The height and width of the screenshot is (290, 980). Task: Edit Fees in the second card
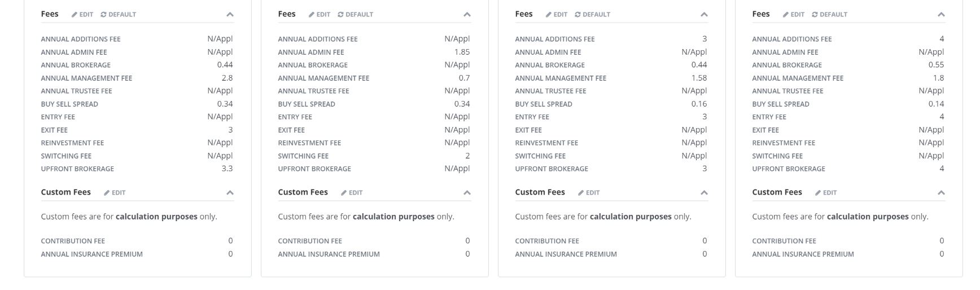point(320,15)
